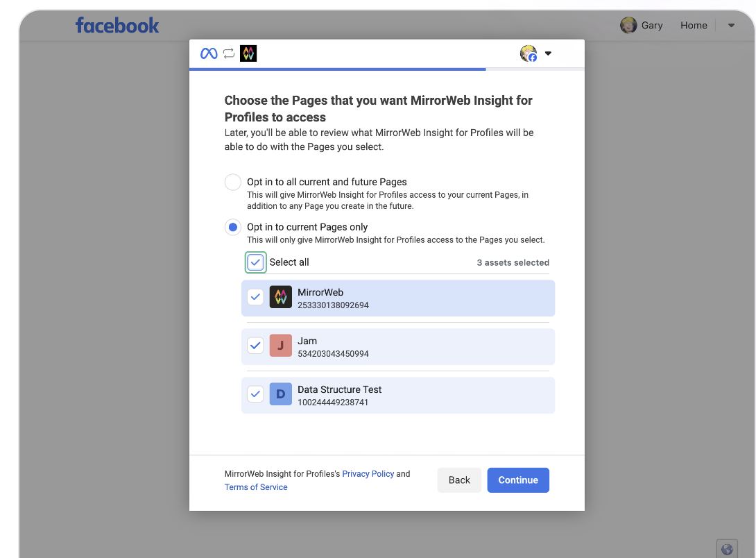Click the Back button
Image resolution: width=756 pixels, height=558 pixels.
tap(459, 480)
